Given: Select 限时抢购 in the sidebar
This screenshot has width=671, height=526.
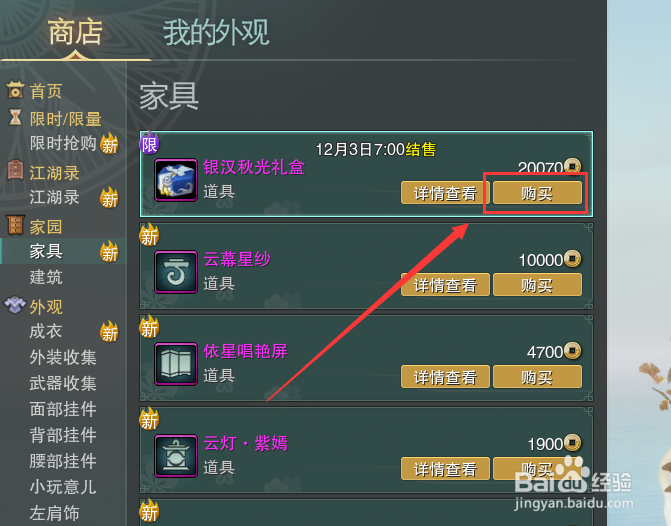Looking at the screenshot, I should 63,143.
